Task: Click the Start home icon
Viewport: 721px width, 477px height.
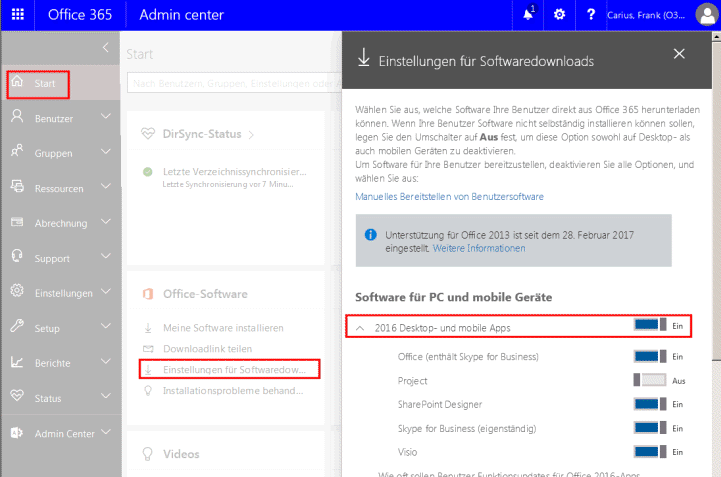Action: tap(17, 82)
